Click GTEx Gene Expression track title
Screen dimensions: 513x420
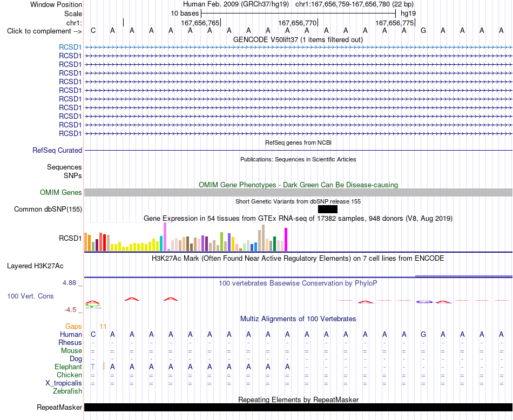pyautogui.click(x=298, y=219)
